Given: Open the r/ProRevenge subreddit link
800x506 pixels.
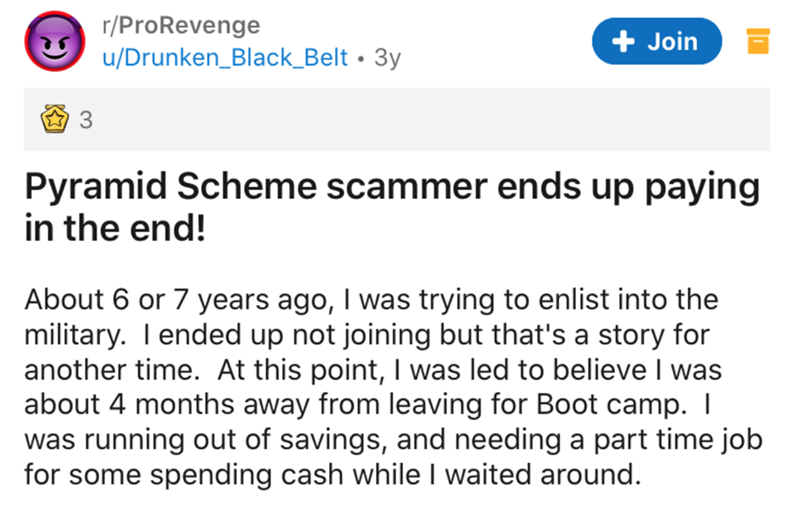Looking at the screenshot, I should click(180, 23).
